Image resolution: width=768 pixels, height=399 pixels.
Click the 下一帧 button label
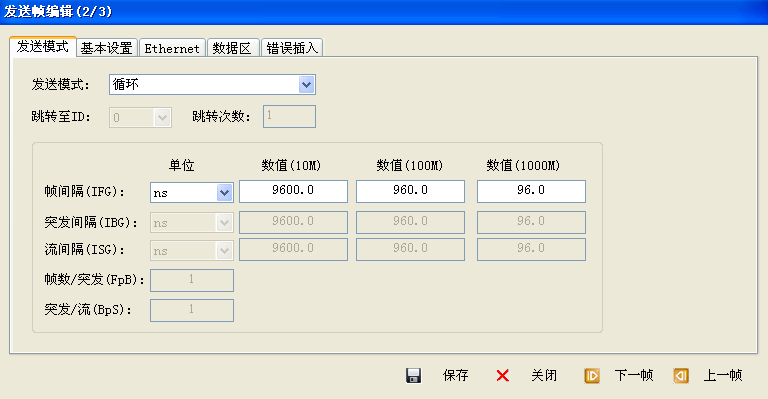point(634,376)
